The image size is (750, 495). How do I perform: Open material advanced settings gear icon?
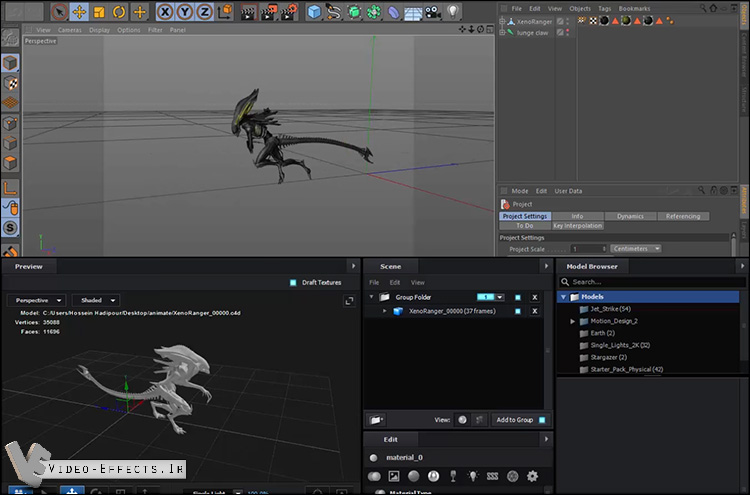pos(532,476)
